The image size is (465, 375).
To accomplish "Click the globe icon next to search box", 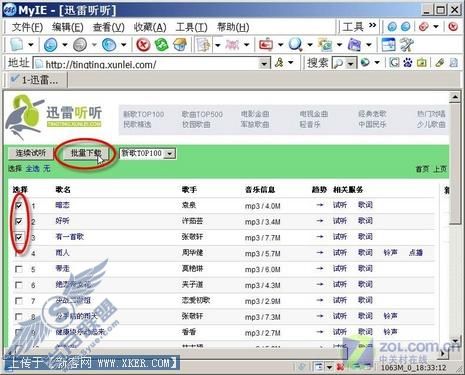I will [x=366, y=63].
